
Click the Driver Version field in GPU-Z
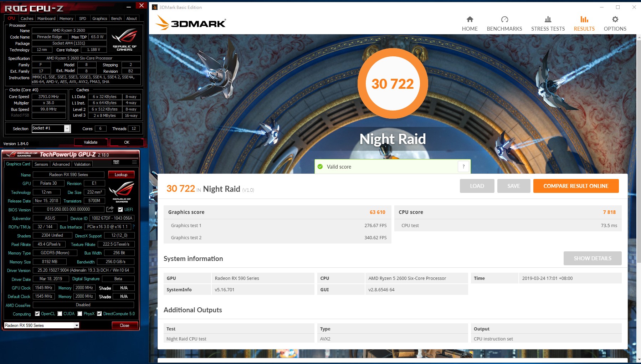pyautogui.click(x=83, y=270)
